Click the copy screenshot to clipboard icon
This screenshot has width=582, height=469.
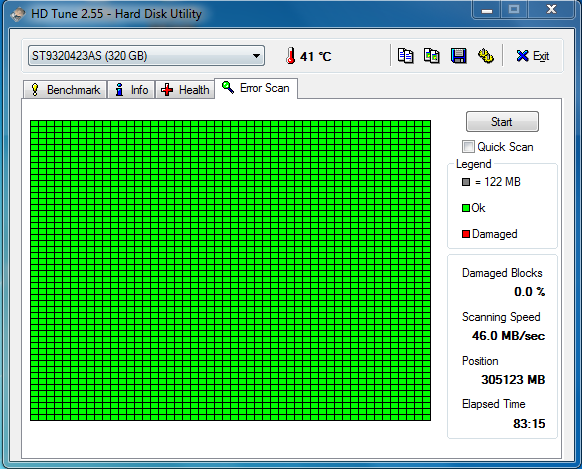pyautogui.click(x=432, y=56)
